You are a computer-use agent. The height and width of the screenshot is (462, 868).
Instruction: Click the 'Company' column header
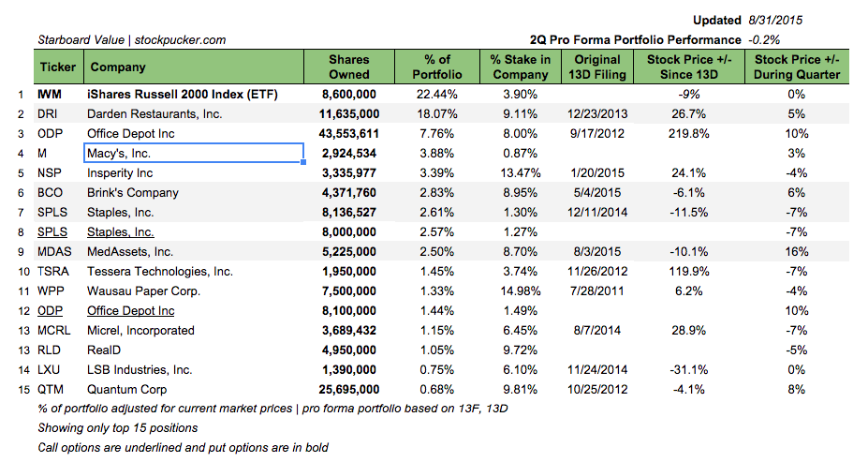click(194, 67)
